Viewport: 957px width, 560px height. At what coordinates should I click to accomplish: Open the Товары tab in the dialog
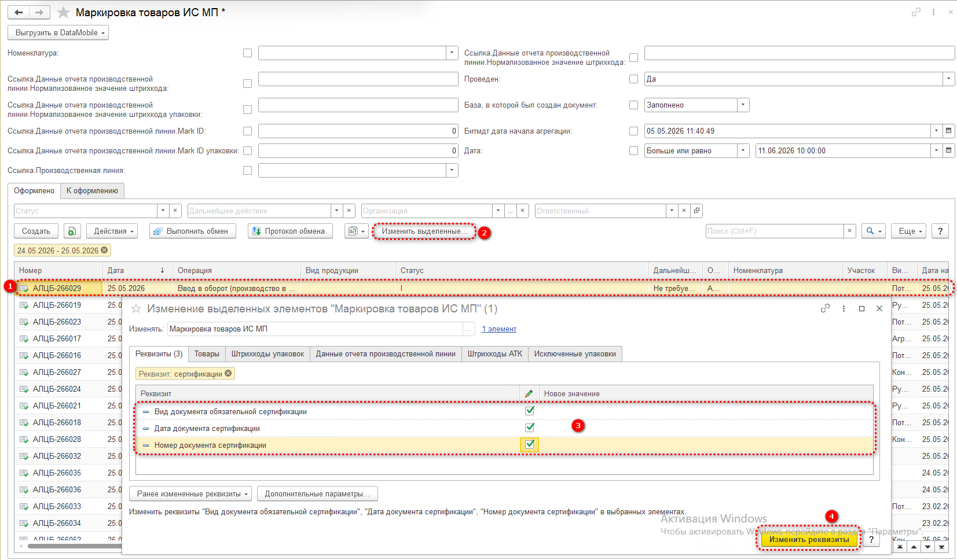207,353
